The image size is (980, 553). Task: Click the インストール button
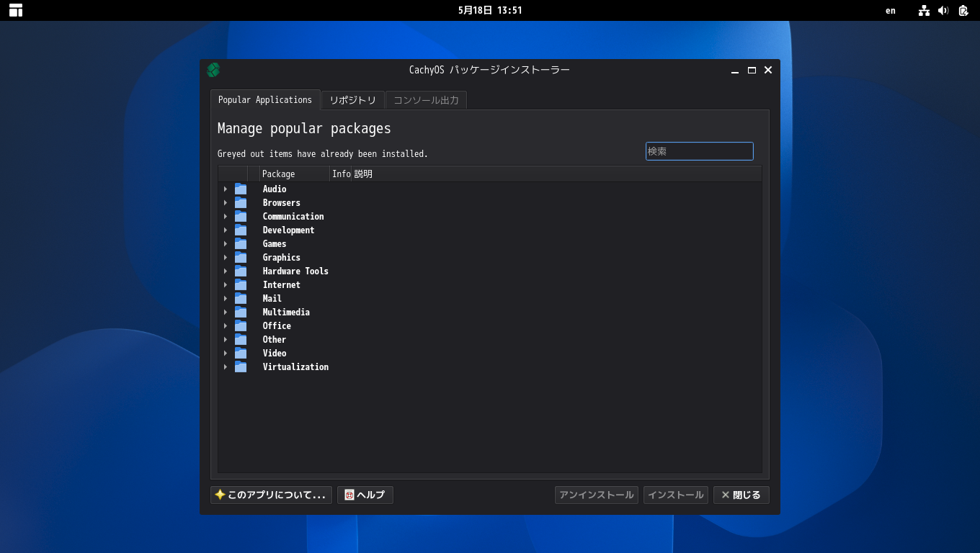tap(676, 495)
